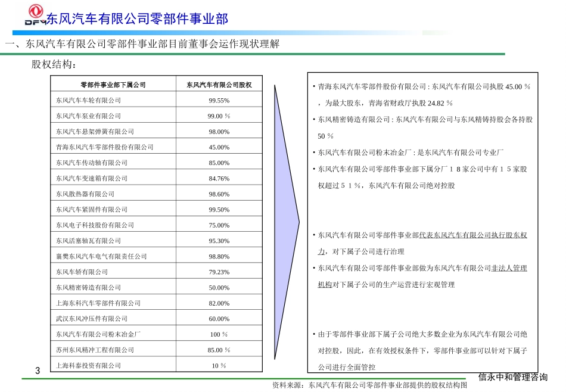The image size is (566, 392).
Task: Select the value 99.50%
Action: [x=219, y=209]
